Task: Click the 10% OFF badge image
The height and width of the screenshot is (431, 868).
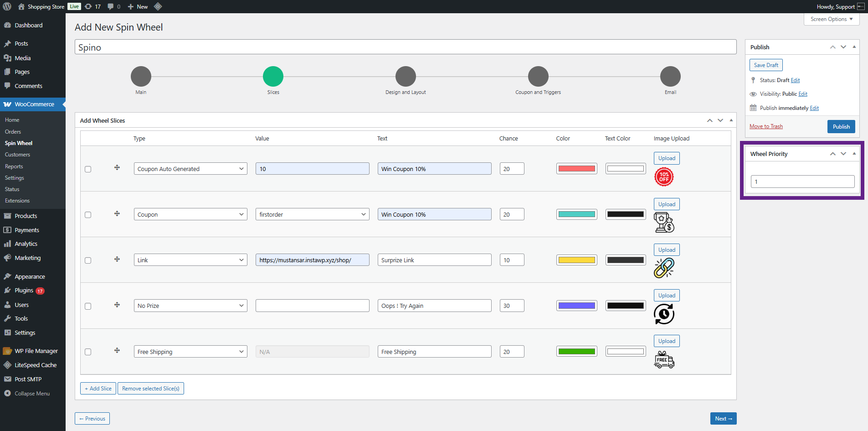Action: (x=664, y=177)
